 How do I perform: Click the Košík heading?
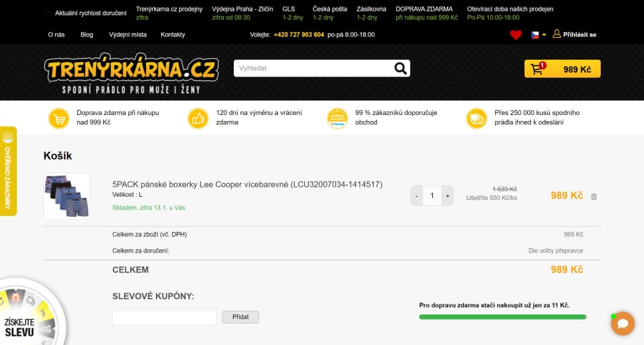tap(58, 156)
